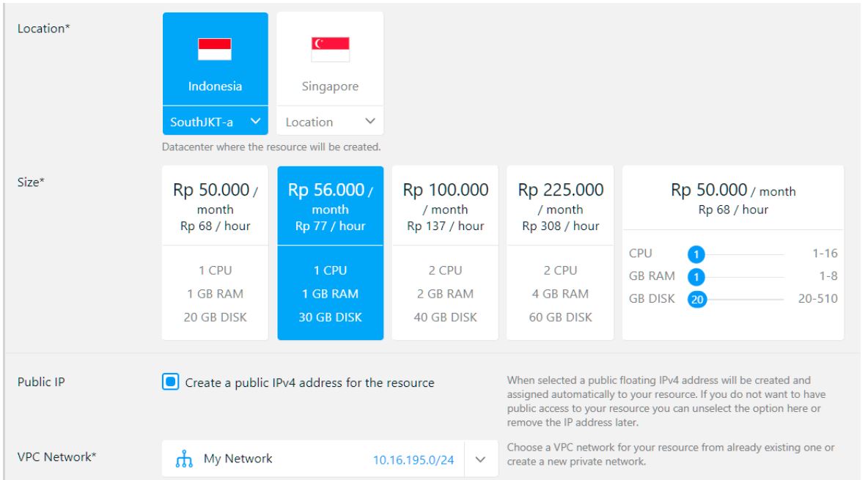Open the SouthJKT-a datacenter dropdown
Viewport: 868px width, 480px height.
[215, 122]
